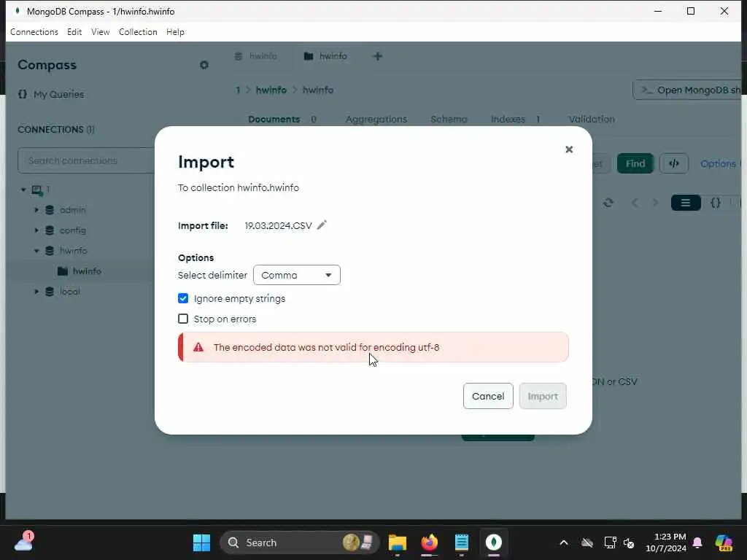Click the Cancel button

coord(488,396)
